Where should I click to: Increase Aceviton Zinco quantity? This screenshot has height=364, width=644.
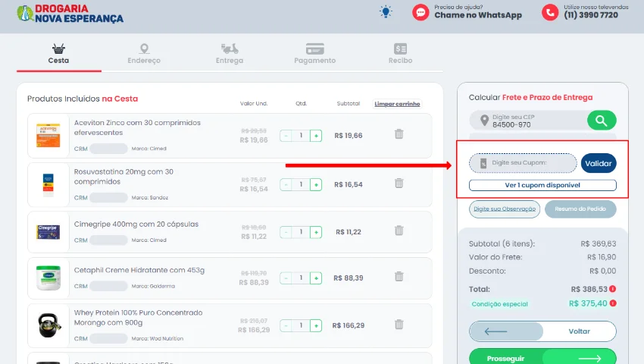coord(316,136)
